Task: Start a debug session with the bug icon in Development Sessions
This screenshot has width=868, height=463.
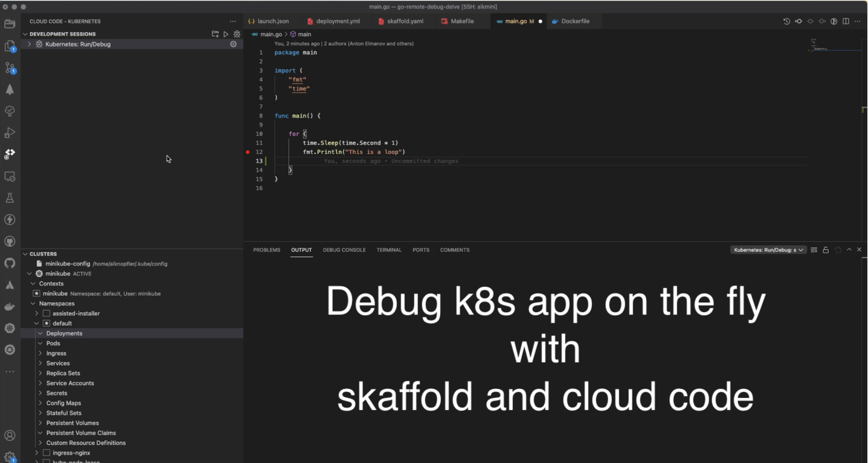Action: (x=237, y=34)
